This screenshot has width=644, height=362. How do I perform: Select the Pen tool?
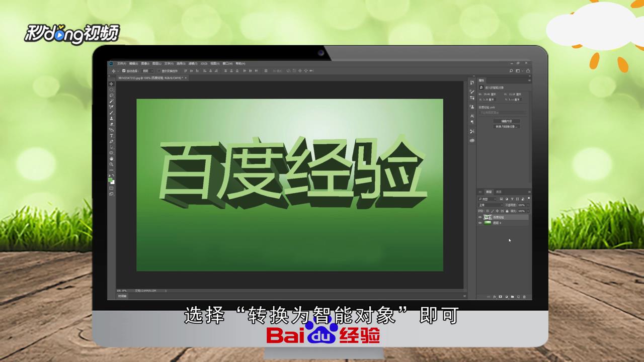point(111,142)
